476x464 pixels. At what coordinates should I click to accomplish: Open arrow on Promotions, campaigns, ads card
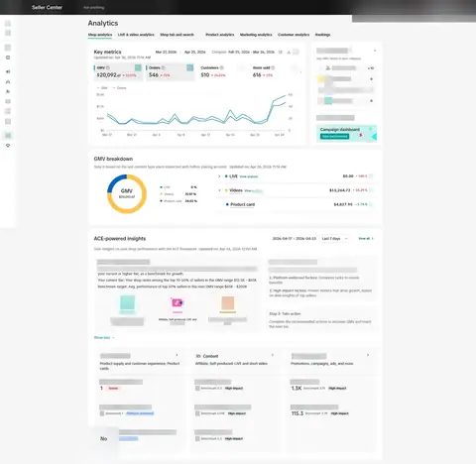tap(368, 355)
